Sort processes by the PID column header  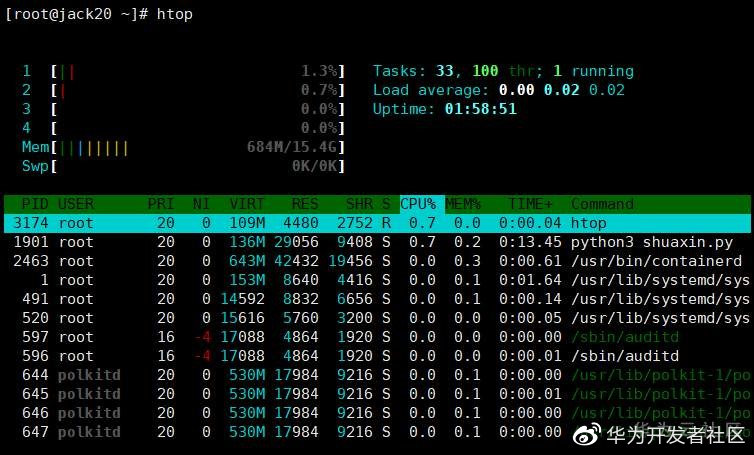point(35,204)
